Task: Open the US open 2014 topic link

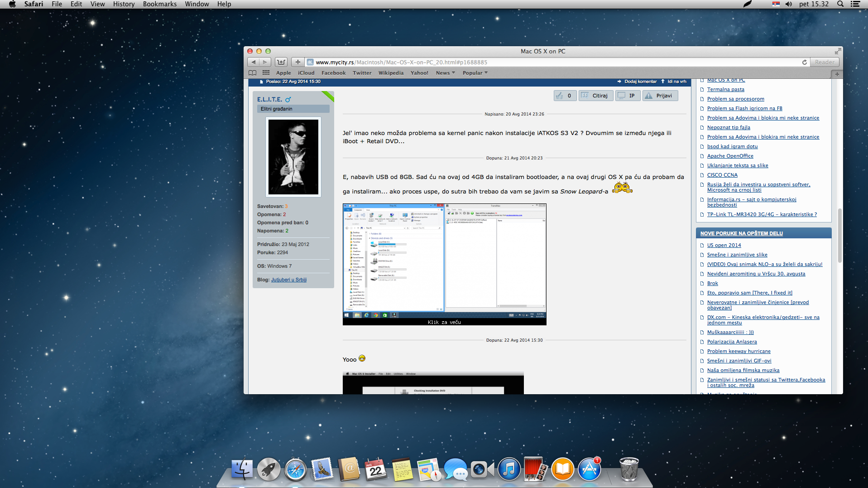Action: 724,245
